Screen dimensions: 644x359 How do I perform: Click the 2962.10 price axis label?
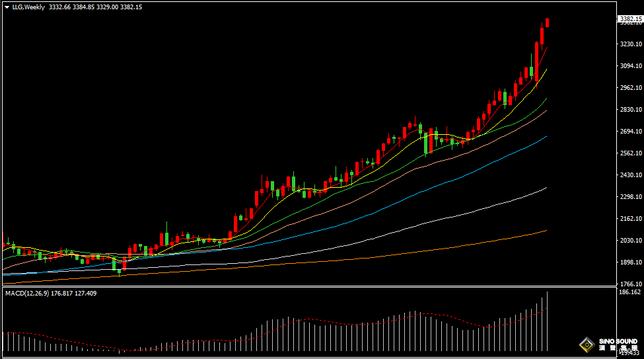point(629,87)
